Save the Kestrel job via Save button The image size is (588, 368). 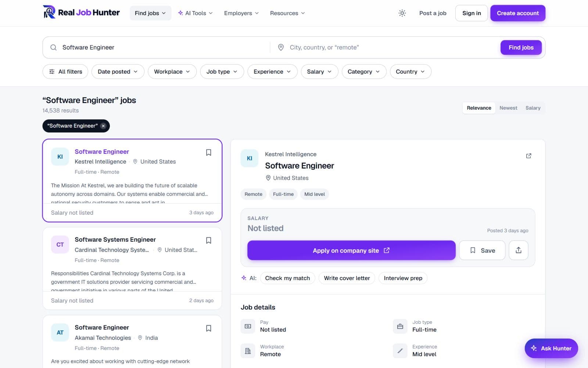[x=482, y=250]
